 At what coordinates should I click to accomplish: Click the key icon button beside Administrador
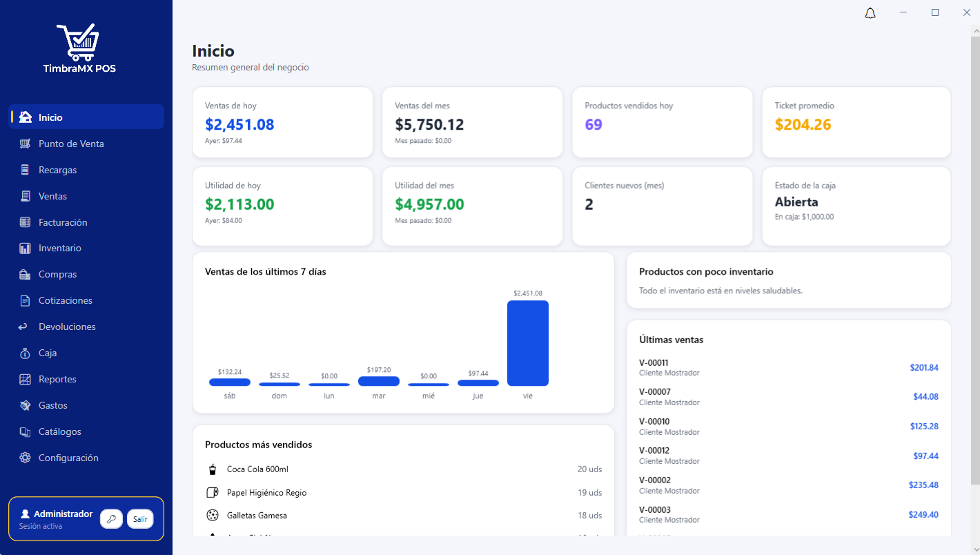pyautogui.click(x=111, y=519)
